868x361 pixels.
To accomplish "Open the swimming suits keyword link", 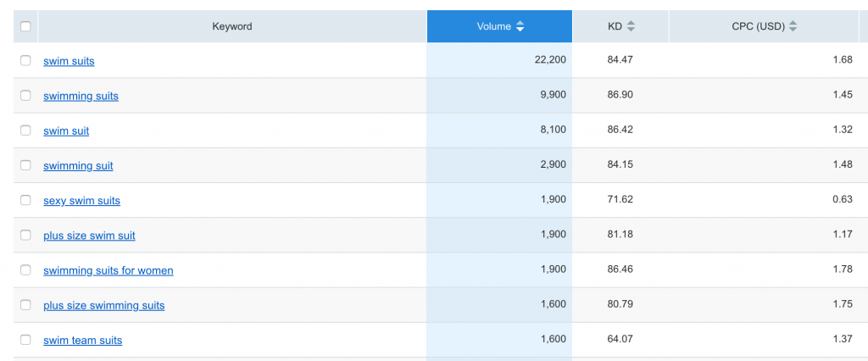I will click(x=81, y=96).
